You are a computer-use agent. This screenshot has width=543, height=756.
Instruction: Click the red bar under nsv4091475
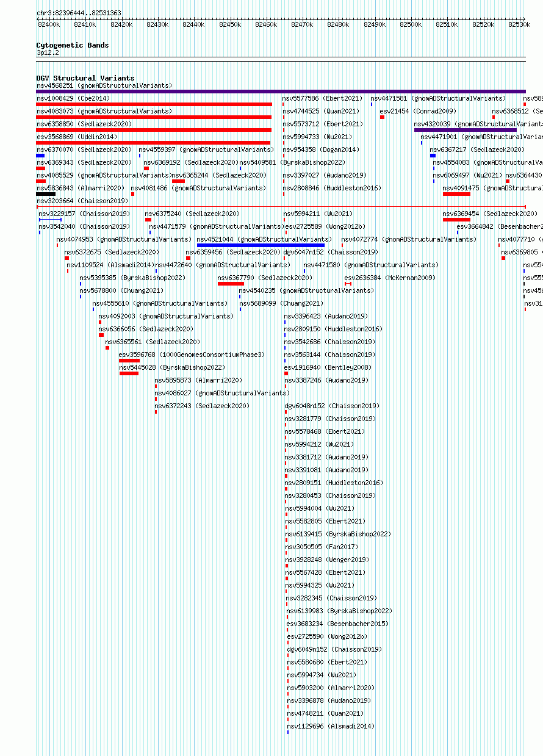click(x=456, y=194)
